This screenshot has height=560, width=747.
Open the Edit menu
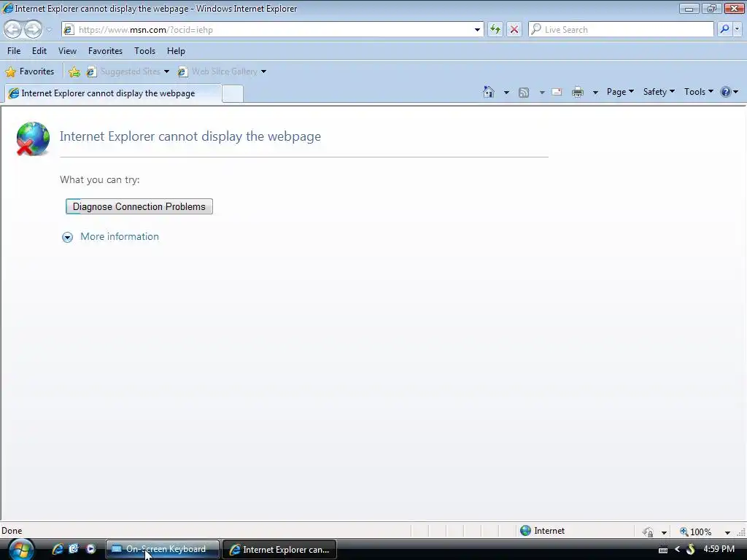[39, 51]
